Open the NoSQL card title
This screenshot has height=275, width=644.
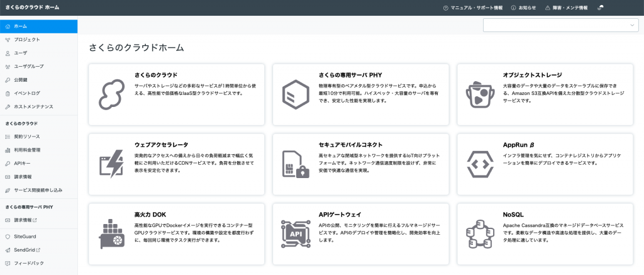click(x=513, y=215)
